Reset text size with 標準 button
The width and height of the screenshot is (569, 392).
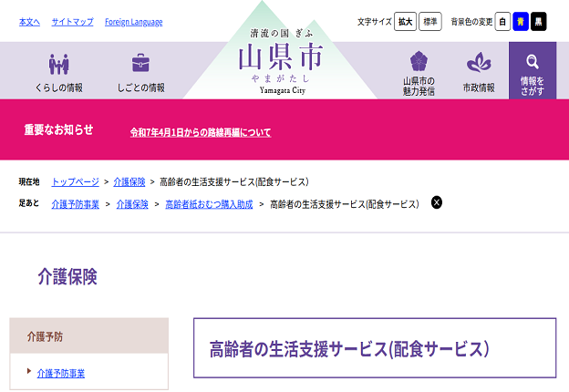430,22
